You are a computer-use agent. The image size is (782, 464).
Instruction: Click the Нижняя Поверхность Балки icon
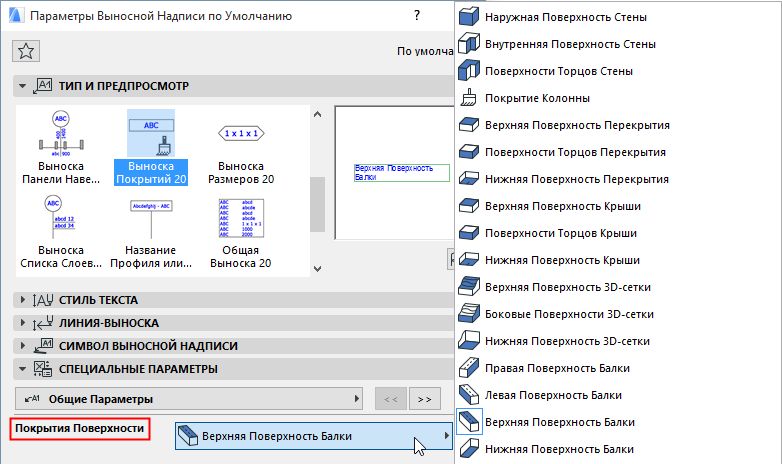pos(469,449)
